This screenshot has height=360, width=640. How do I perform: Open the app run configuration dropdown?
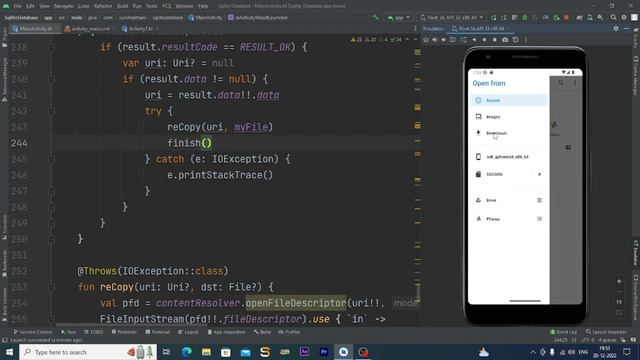coord(399,18)
